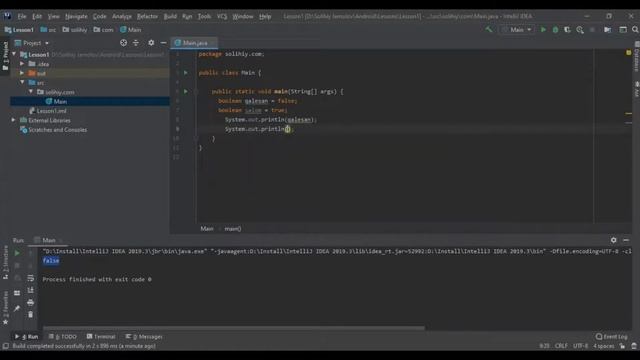The width and height of the screenshot is (640, 360).
Task: Print the Run console output
Action: [x=31, y=302]
